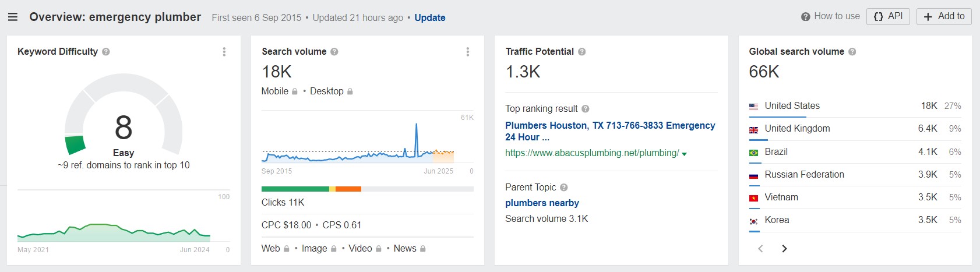980x272 pixels.
Task: Go to next page of countries
Action: 784,249
